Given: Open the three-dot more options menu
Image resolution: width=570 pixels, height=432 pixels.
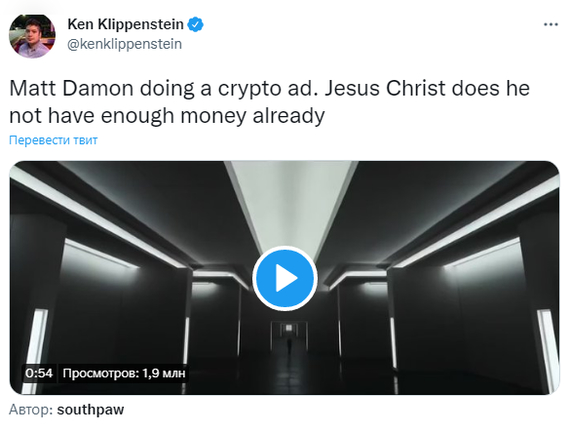Looking at the screenshot, I should click(550, 25).
